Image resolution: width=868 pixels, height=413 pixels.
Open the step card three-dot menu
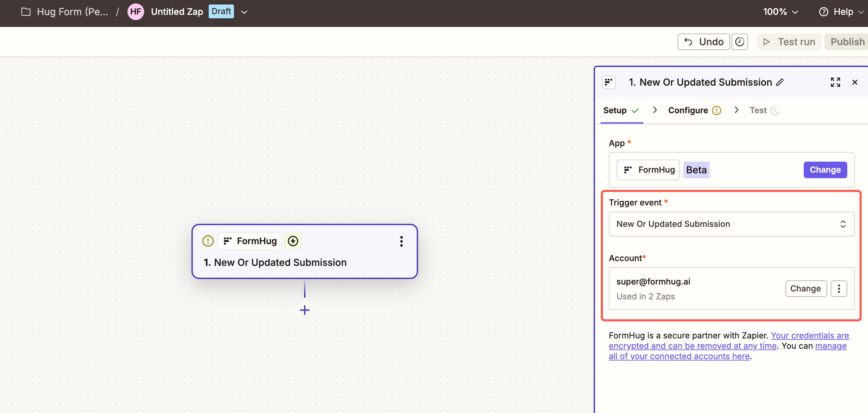(402, 241)
